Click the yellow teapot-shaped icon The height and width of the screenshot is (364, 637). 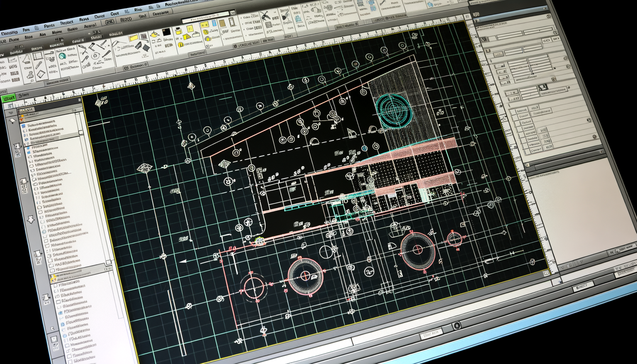click(154, 34)
